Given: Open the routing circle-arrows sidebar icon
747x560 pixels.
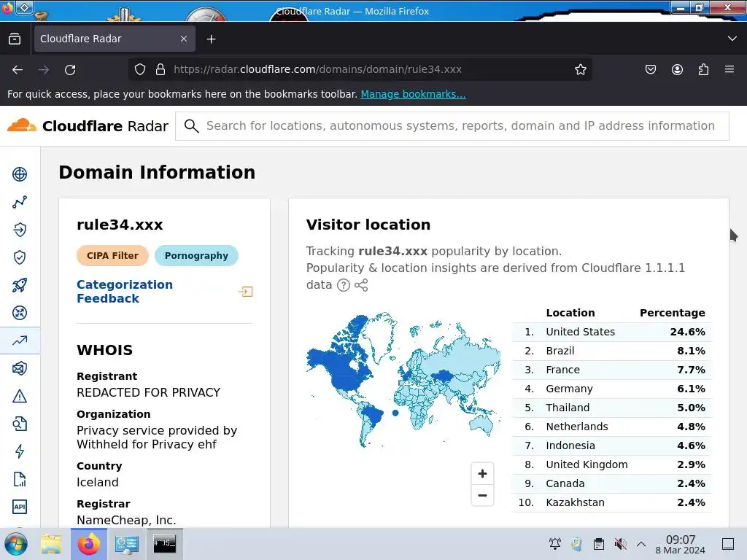Looking at the screenshot, I should 20,313.
